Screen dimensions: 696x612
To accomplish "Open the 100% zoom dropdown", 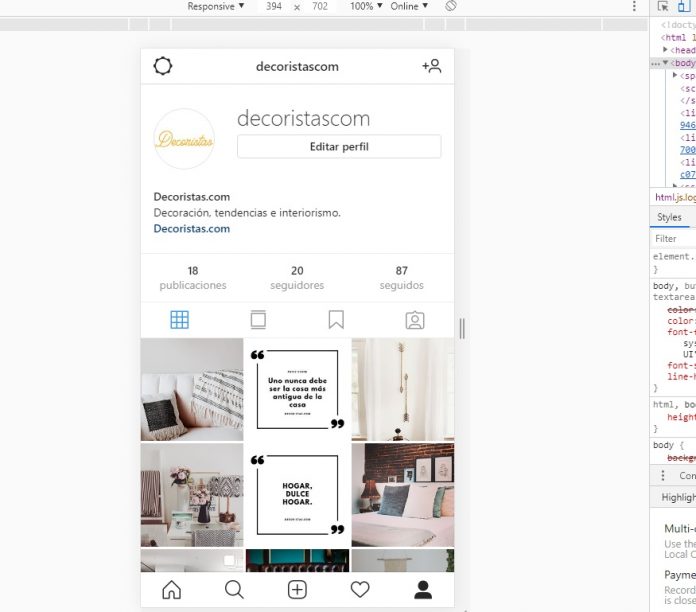I will (366, 6).
